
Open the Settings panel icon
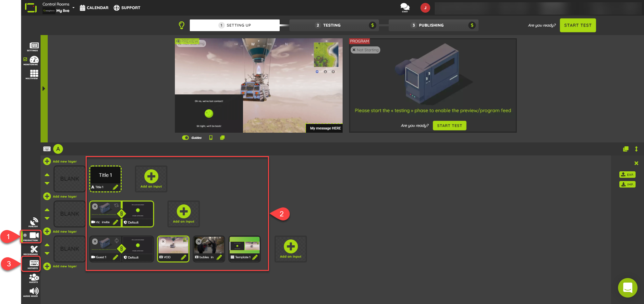pyautogui.click(x=34, y=46)
